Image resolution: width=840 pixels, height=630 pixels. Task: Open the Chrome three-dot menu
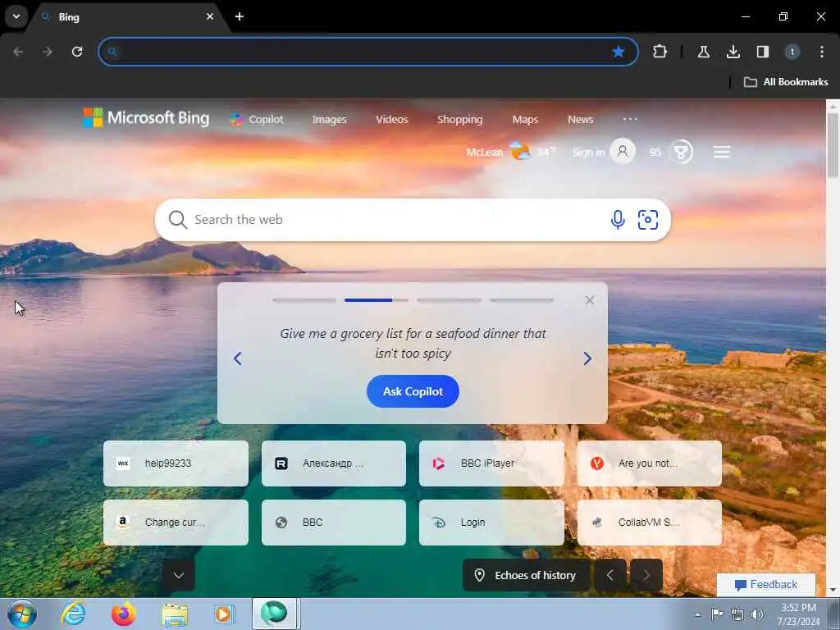[x=821, y=52]
